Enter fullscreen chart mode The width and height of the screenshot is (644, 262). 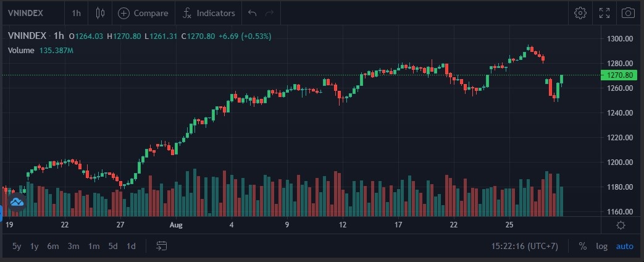click(604, 13)
